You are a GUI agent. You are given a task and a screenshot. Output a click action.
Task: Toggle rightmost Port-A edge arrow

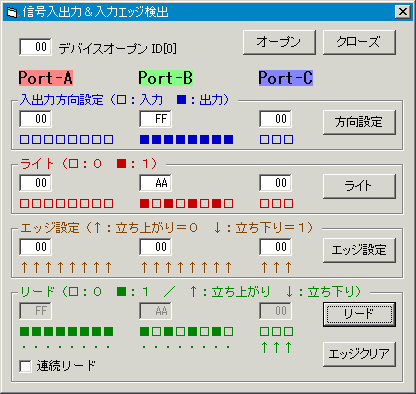(x=108, y=267)
